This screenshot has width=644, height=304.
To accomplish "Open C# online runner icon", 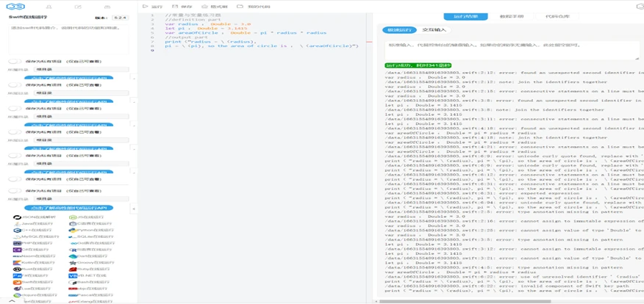I will click(17, 250).
